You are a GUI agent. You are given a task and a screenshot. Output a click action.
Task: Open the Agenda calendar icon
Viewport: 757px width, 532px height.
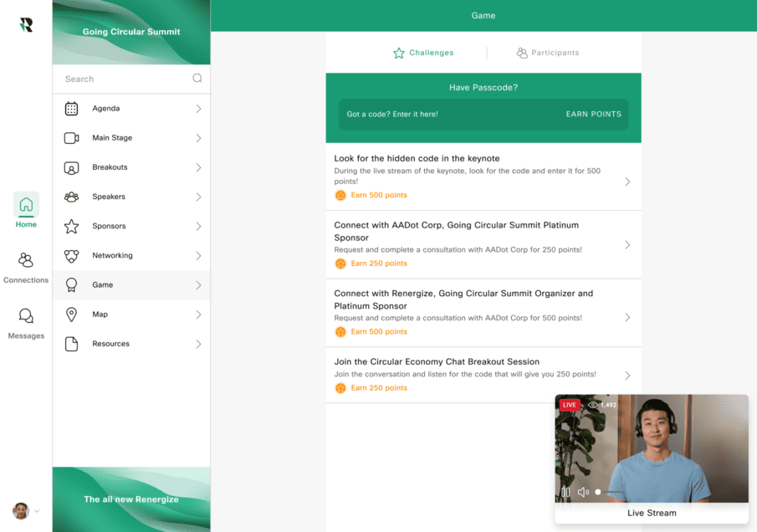(x=71, y=109)
